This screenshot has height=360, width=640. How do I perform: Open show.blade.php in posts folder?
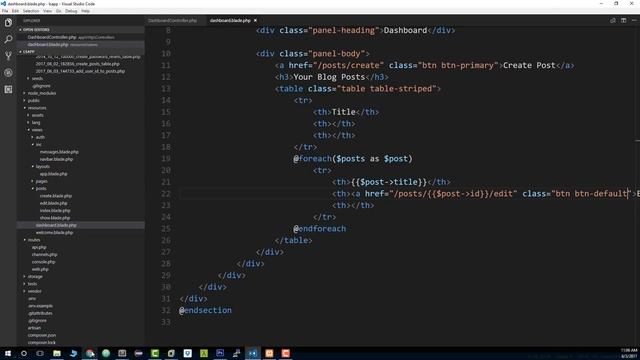tap(55, 218)
